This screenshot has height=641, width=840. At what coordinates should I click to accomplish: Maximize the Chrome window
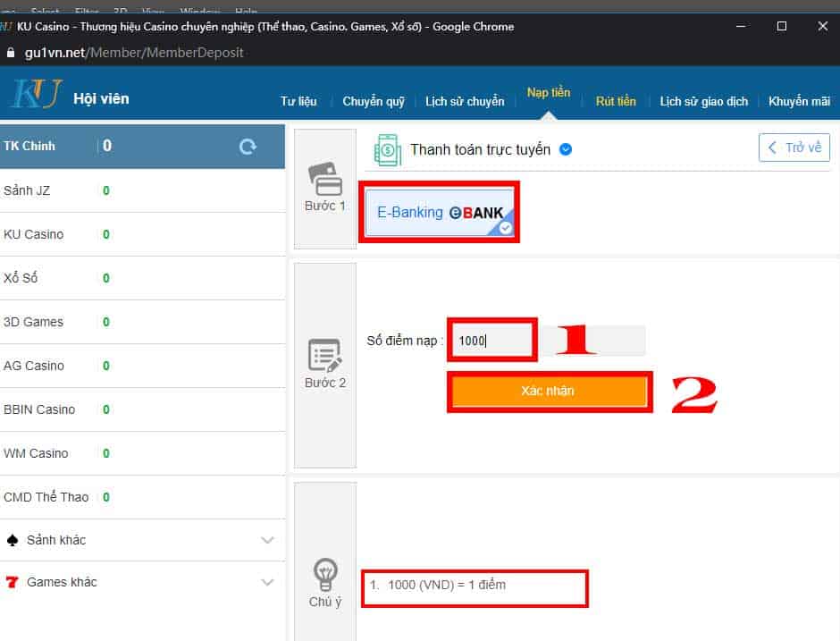(x=782, y=26)
